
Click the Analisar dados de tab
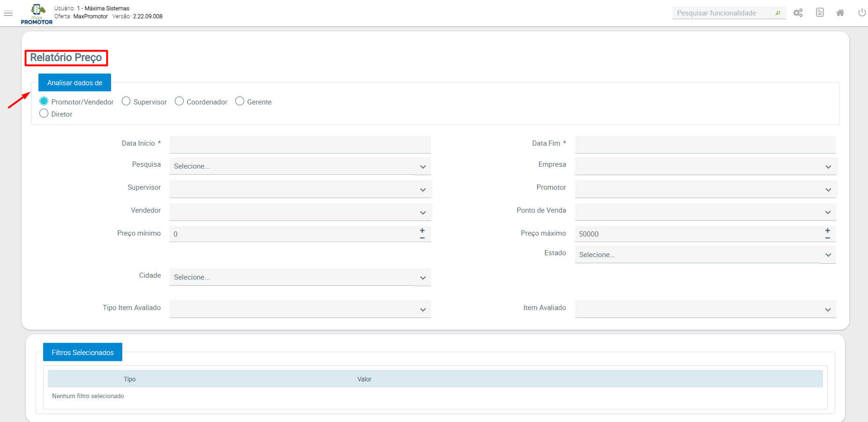pos(75,82)
